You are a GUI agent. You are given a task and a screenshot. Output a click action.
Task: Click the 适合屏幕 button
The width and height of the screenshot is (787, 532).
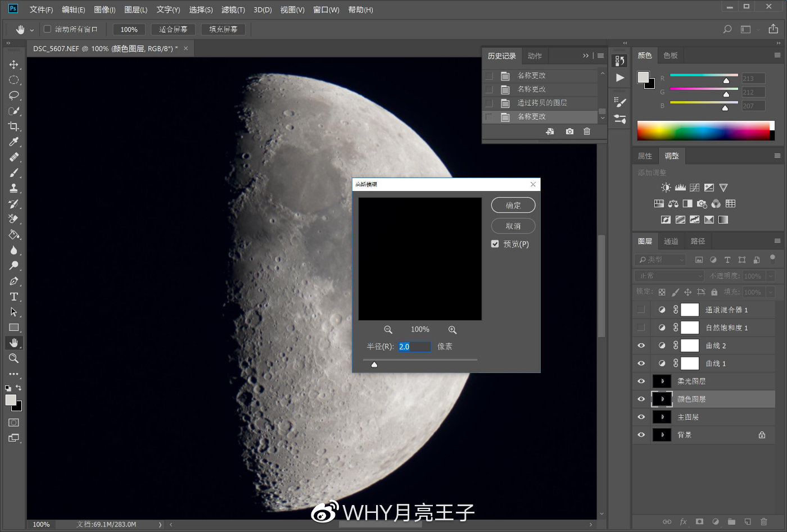[173, 29]
